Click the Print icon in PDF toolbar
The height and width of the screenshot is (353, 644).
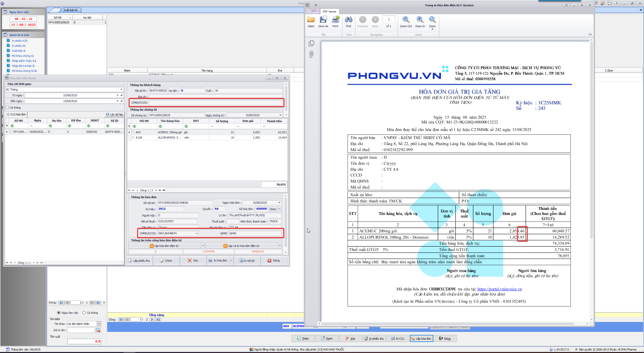(335, 20)
